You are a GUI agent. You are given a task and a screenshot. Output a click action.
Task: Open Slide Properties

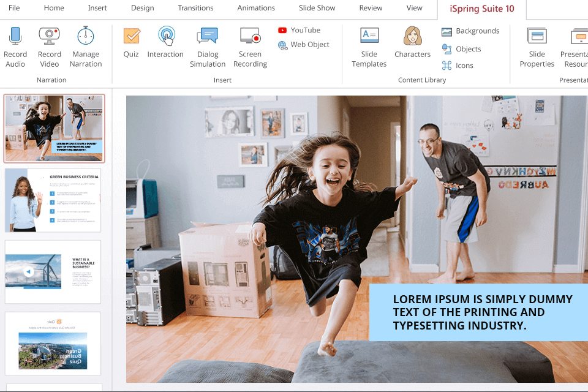tap(537, 47)
